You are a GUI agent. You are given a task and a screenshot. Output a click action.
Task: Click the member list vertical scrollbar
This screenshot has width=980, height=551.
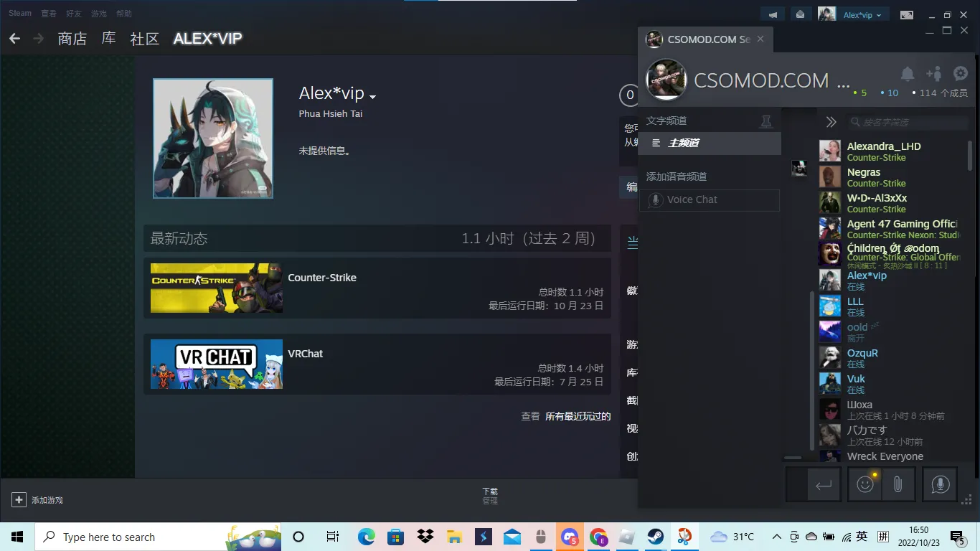pos(971,155)
